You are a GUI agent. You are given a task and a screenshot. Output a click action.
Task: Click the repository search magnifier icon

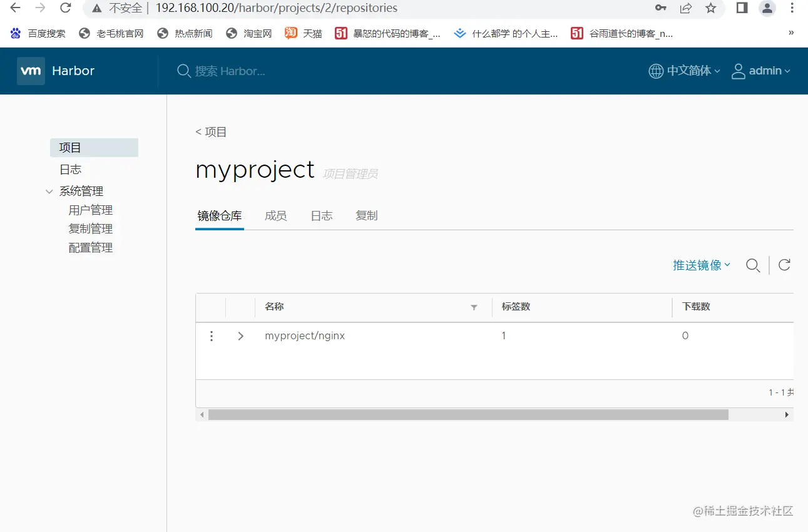[753, 265]
